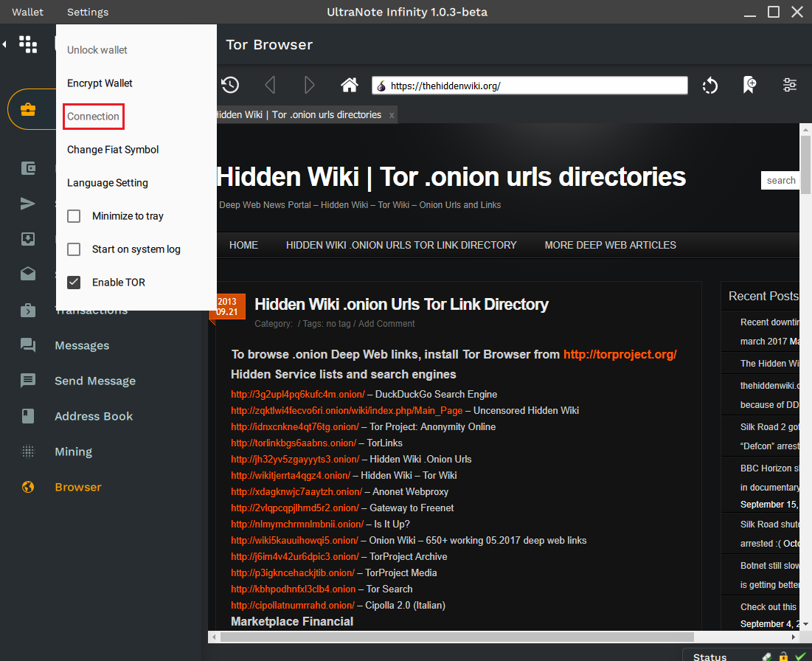This screenshot has width=812, height=661.
Task: Go forward with the right triangle button
Action: [309, 85]
